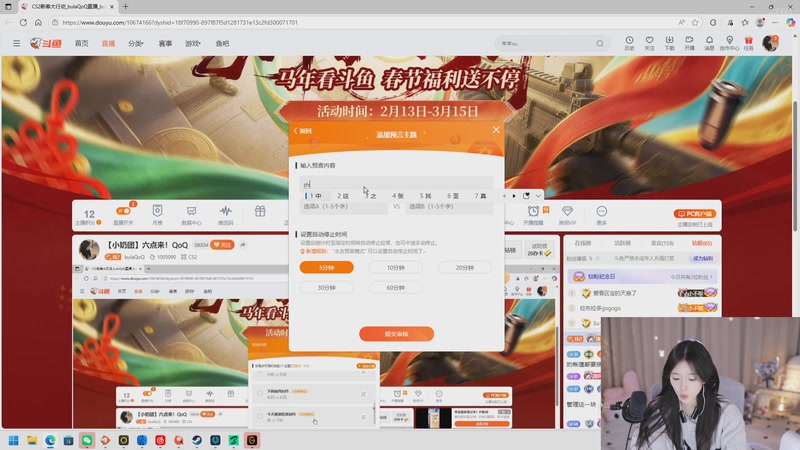Screen dimensions: 800x450
Task: Select the 60分钟 auto-stop option
Action: click(395, 288)
